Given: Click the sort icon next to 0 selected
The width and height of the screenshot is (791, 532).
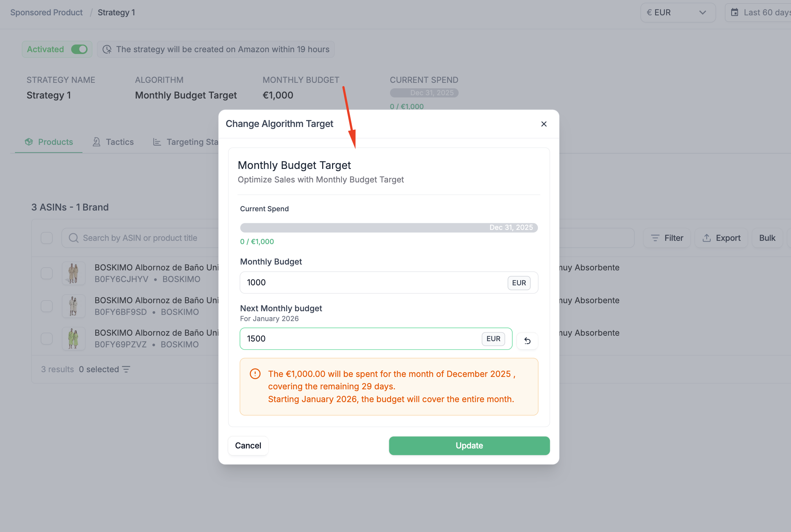Looking at the screenshot, I should coord(126,369).
